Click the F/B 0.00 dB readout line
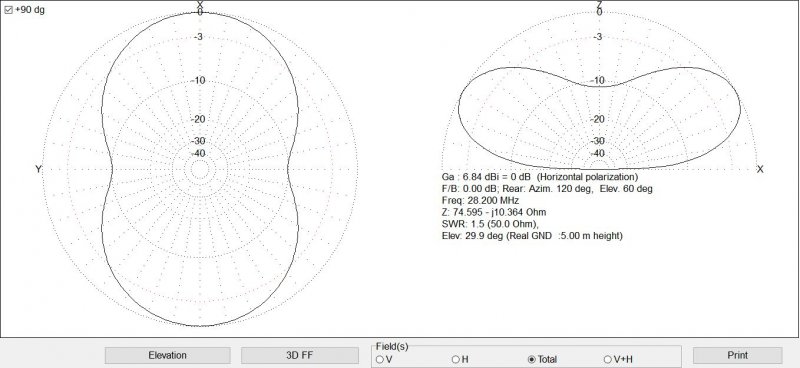The image size is (800, 368). (x=547, y=188)
